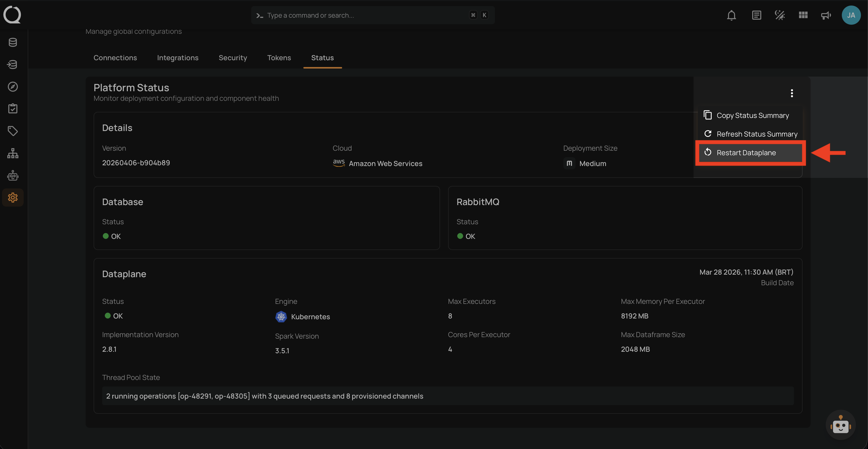Open the announcements megaphone icon
The height and width of the screenshot is (449, 868).
[826, 15]
